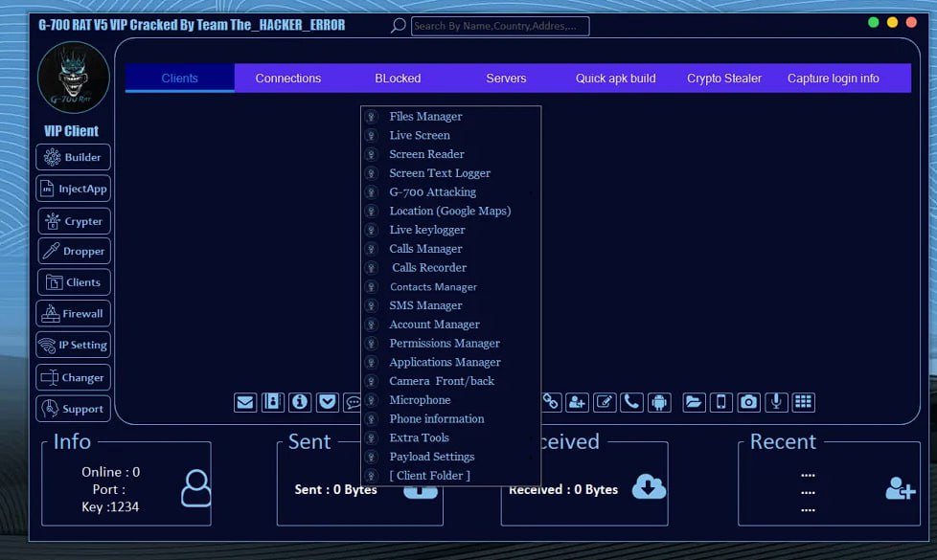Expand Payload Settings submenu entry

pyautogui.click(x=451, y=457)
